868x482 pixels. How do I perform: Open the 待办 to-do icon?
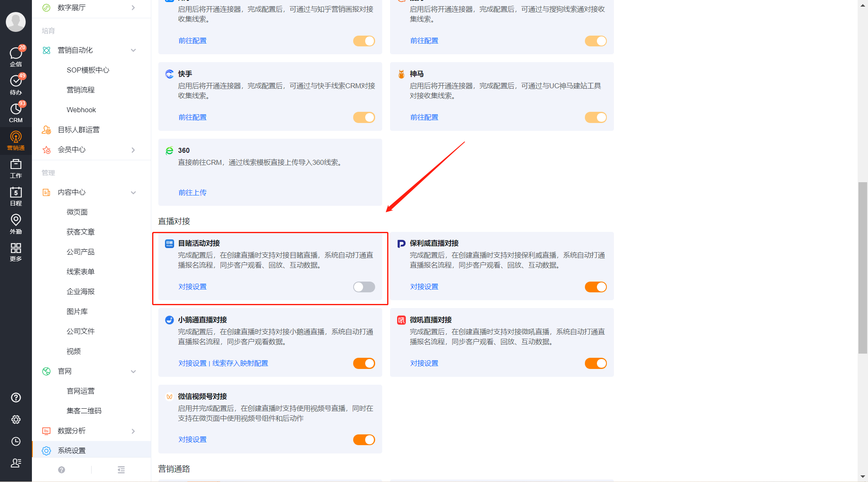point(16,84)
